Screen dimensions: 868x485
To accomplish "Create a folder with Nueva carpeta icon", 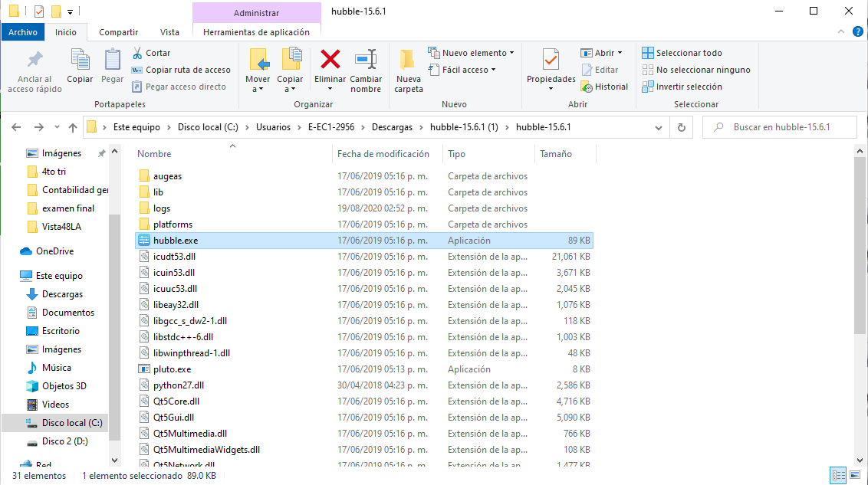I will pyautogui.click(x=408, y=60).
